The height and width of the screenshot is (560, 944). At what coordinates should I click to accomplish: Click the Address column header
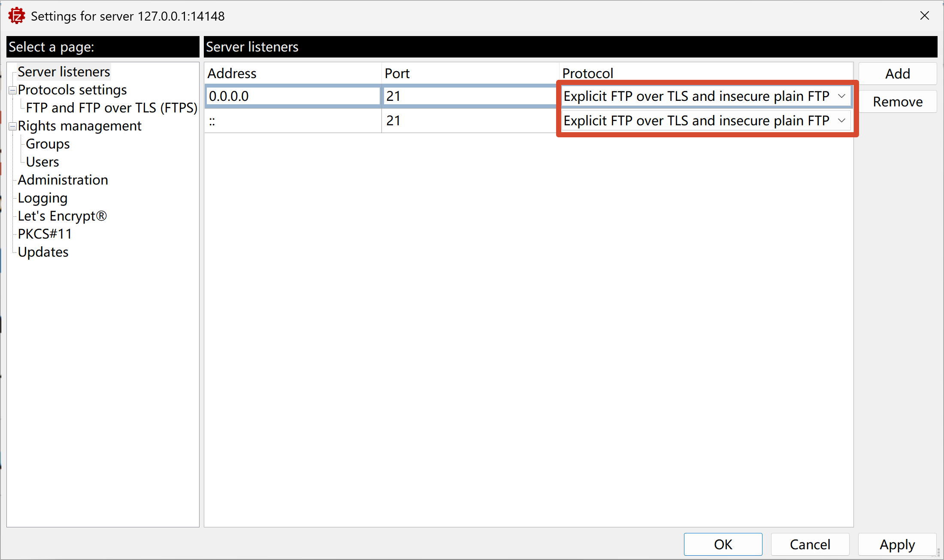tap(293, 73)
